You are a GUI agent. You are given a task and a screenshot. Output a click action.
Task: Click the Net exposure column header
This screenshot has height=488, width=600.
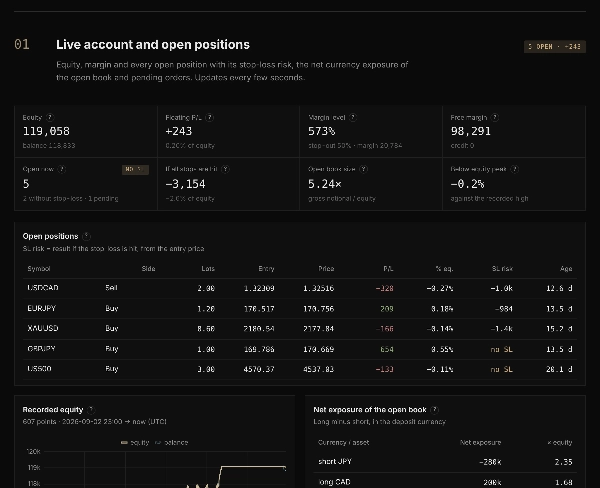coord(481,442)
